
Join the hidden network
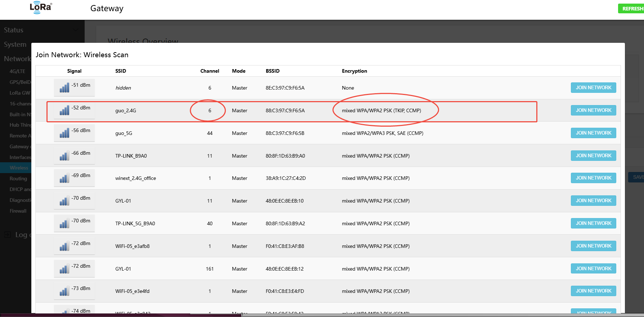(x=593, y=88)
